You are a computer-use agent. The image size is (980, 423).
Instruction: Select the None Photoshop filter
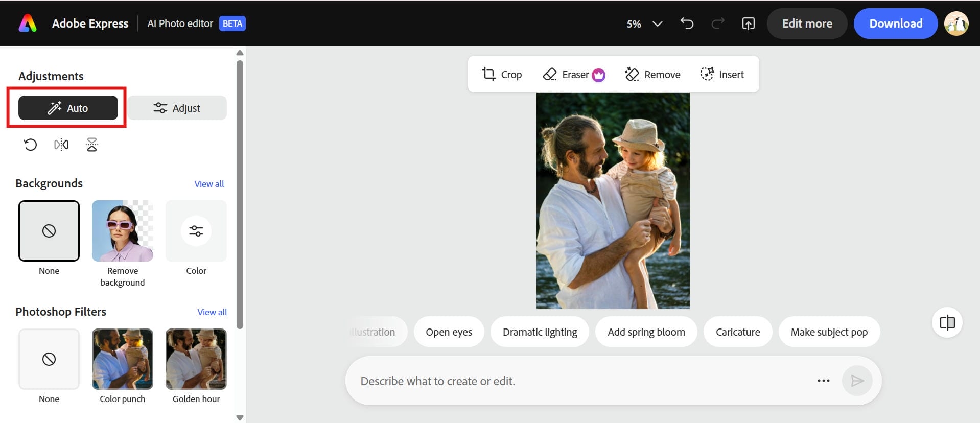coord(49,359)
